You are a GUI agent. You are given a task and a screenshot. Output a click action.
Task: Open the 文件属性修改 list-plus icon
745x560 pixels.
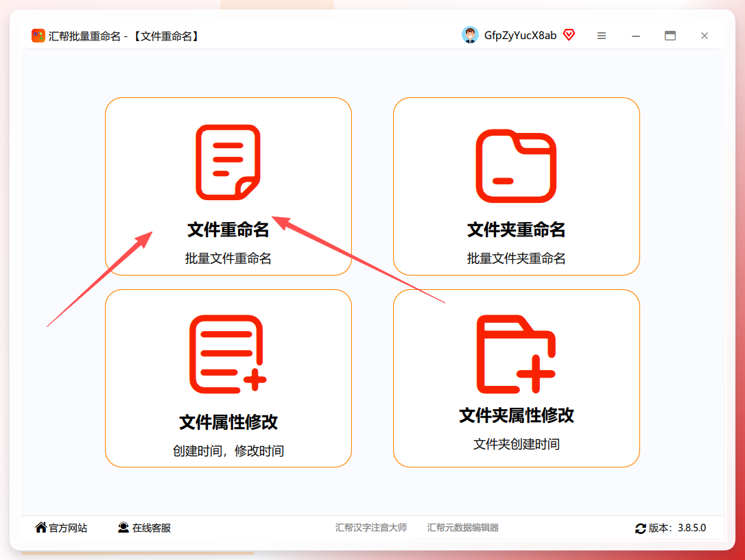pyautogui.click(x=228, y=354)
